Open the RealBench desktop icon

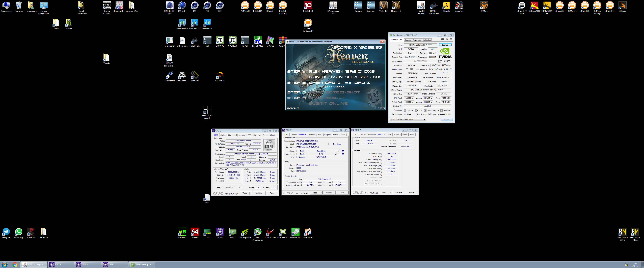(220, 76)
